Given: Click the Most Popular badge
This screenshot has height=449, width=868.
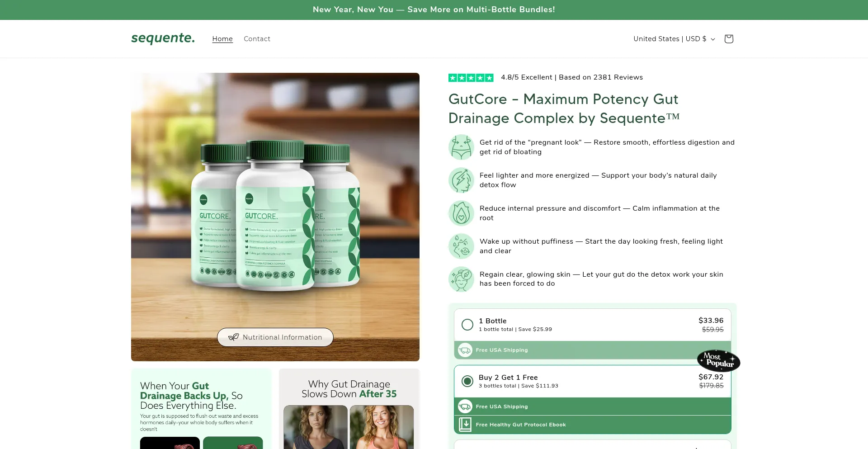Looking at the screenshot, I should pyautogui.click(x=718, y=360).
